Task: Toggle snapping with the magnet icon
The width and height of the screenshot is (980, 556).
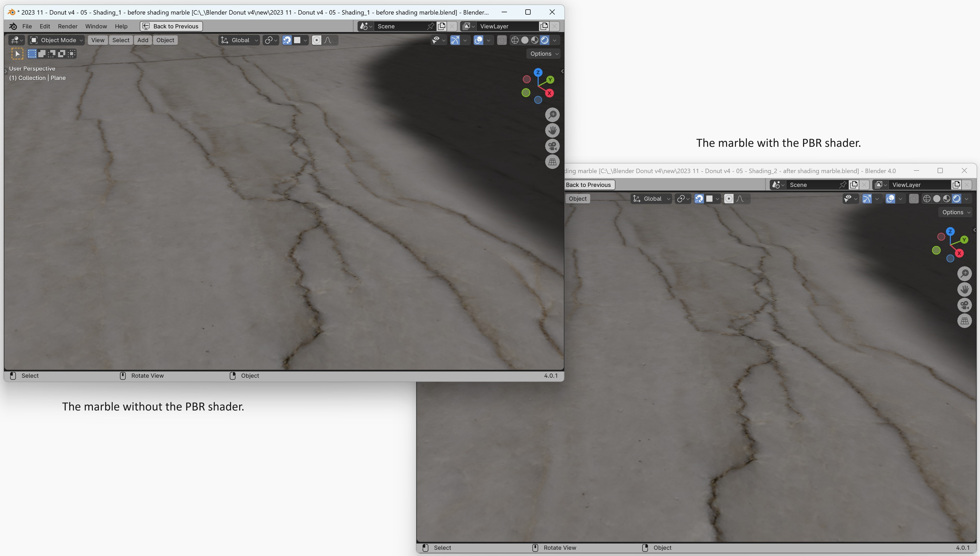Action: (287, 40)
